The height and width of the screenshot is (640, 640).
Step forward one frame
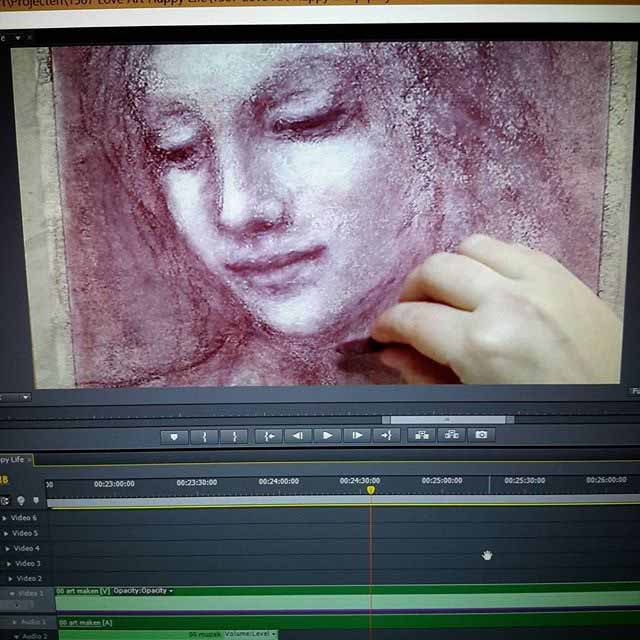coord(357,435)
